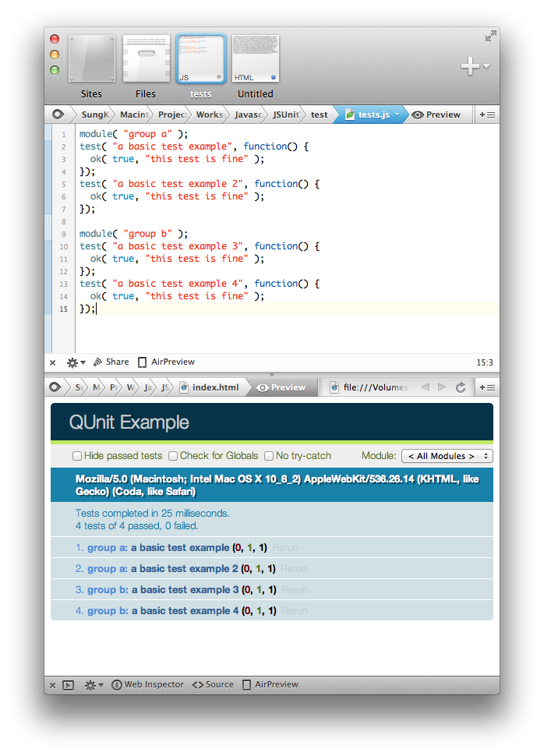Click line number 9 in the gutter
This screenshot has height=756, width=544.
64,235
